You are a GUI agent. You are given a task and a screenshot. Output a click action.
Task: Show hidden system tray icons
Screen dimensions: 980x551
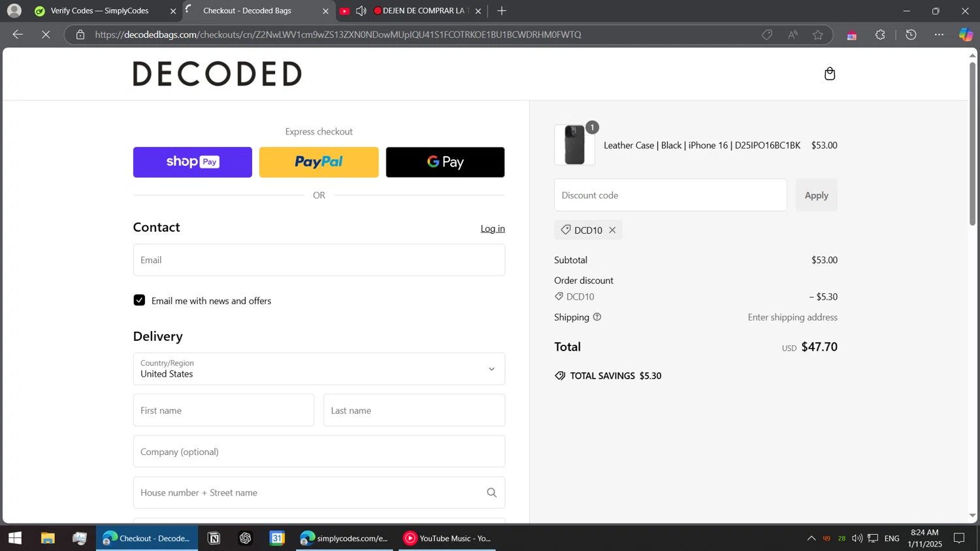811,539
